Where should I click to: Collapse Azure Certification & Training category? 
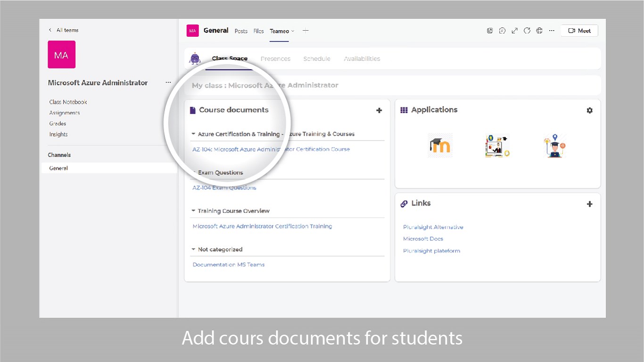[193, 134]
